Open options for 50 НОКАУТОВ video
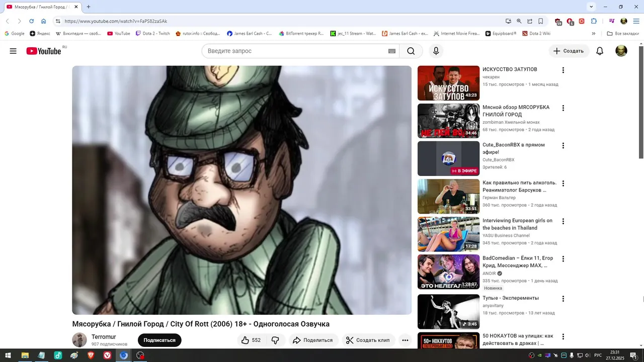 563,336
